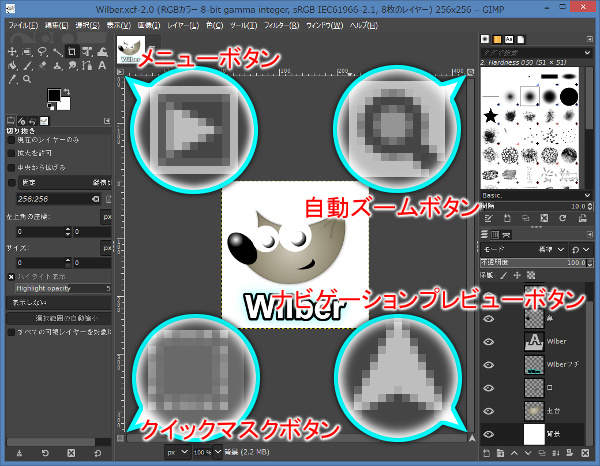Select the Crop tool in toolbox

coord(73,50)
